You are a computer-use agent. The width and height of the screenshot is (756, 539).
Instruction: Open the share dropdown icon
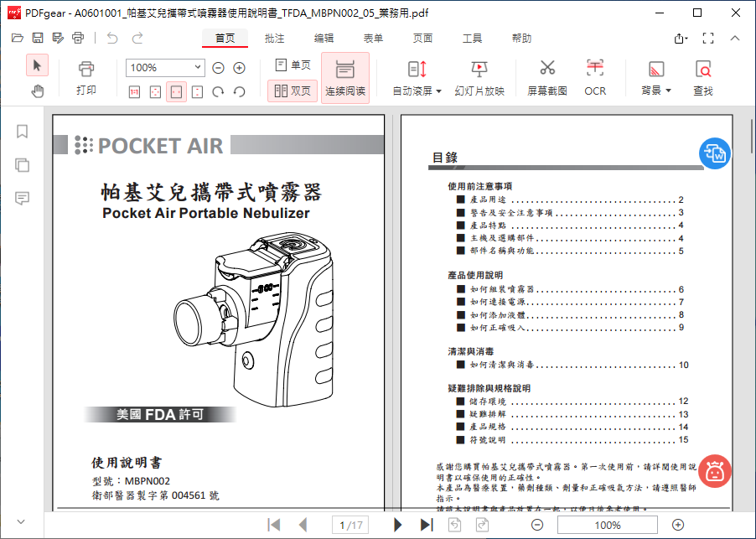pos(681,38)
